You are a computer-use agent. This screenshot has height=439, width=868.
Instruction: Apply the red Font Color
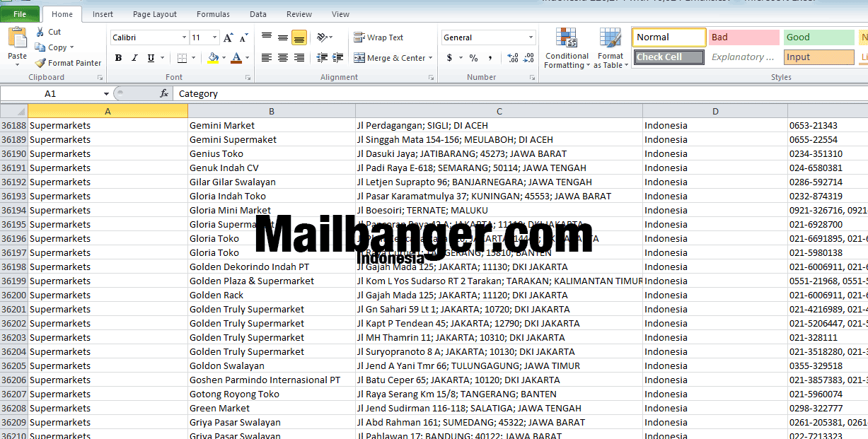click(236, 58)
